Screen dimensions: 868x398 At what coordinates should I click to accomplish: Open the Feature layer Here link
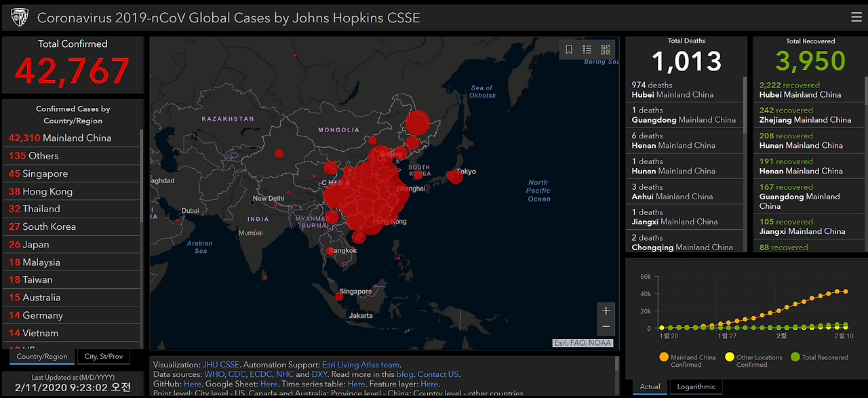click(x=429, y=384)
